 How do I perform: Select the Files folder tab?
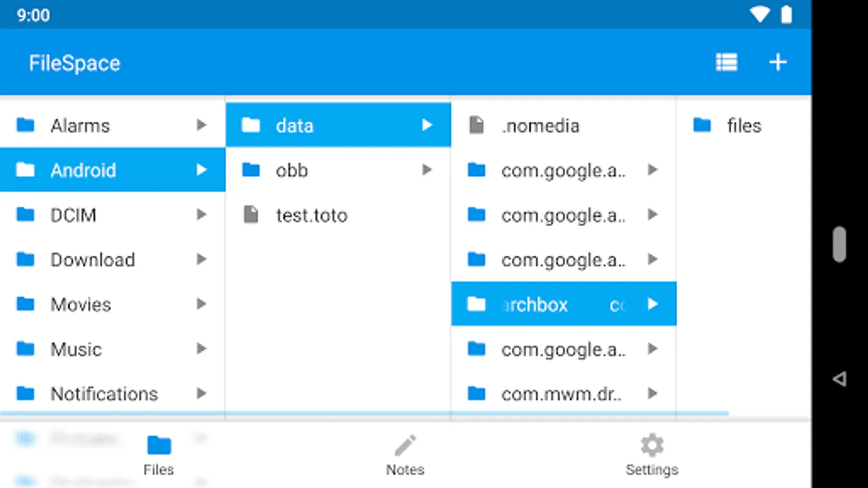point(158,455)
